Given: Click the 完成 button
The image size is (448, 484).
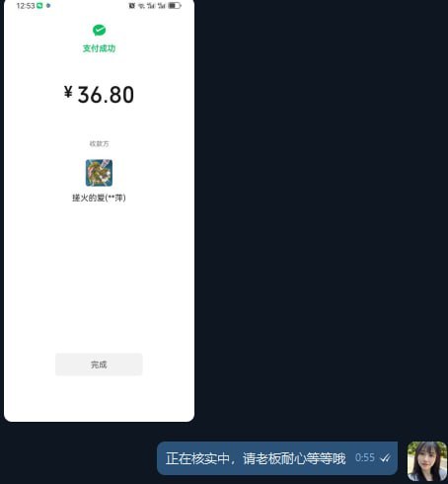Looking at the screenshot, I should pos(99,364).
